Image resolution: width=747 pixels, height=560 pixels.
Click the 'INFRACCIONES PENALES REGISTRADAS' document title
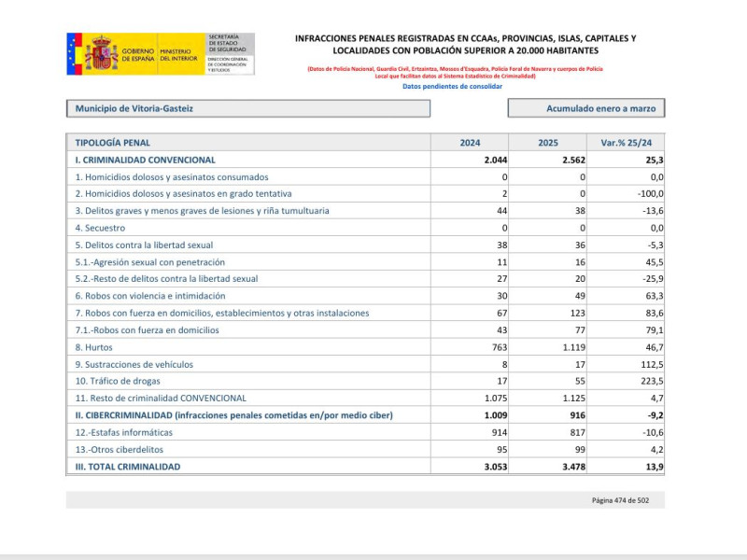(465, 44)
